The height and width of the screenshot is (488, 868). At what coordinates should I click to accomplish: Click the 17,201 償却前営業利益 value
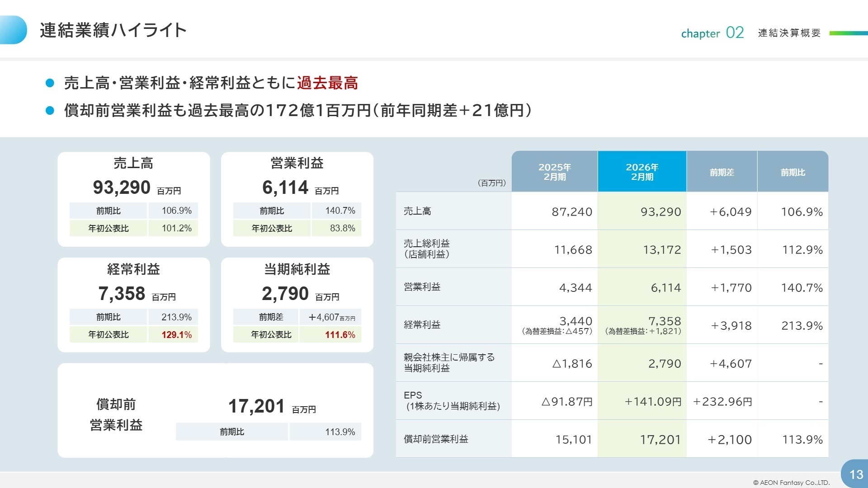pyautogui.click(x=256, y=406)
